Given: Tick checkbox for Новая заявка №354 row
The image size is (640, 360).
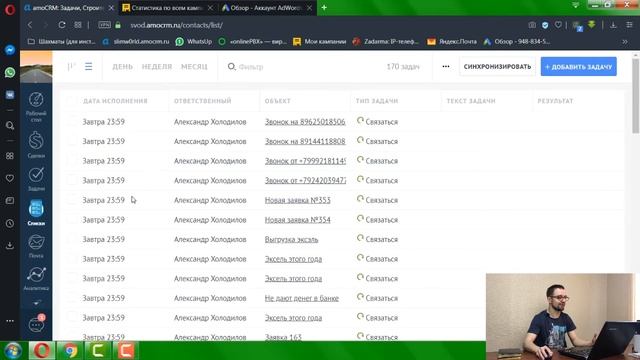Looking at the screenshot, I should pyautogui.click(x=72, y=220).
